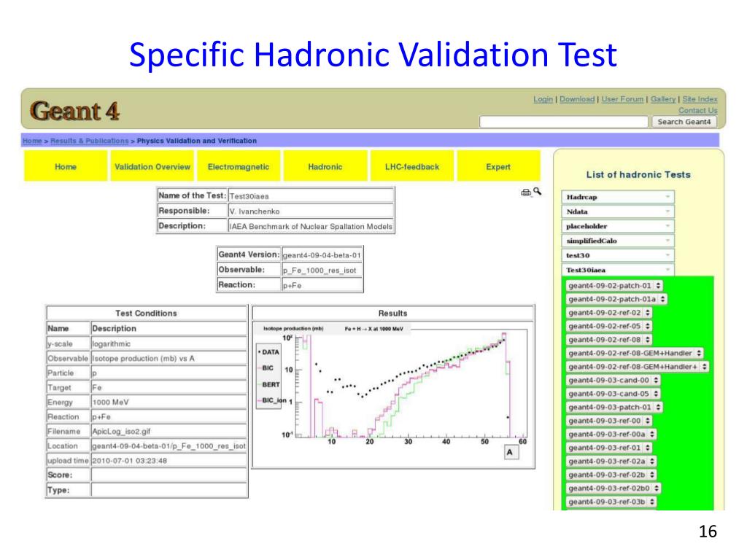Screen dimensions: 747x560
Task: Click the V. Ivanchenko responsible value
Action: click(x=311, y=211)
